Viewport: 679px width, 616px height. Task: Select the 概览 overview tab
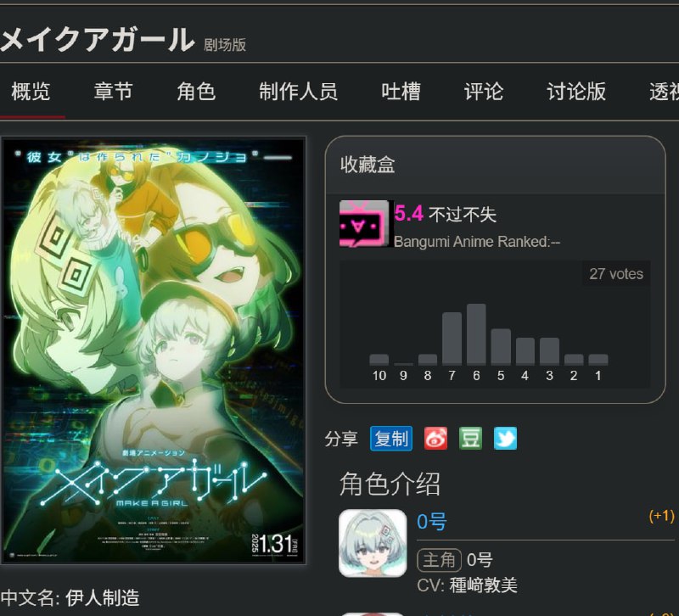pyautogui.click(x=31, y=92)
